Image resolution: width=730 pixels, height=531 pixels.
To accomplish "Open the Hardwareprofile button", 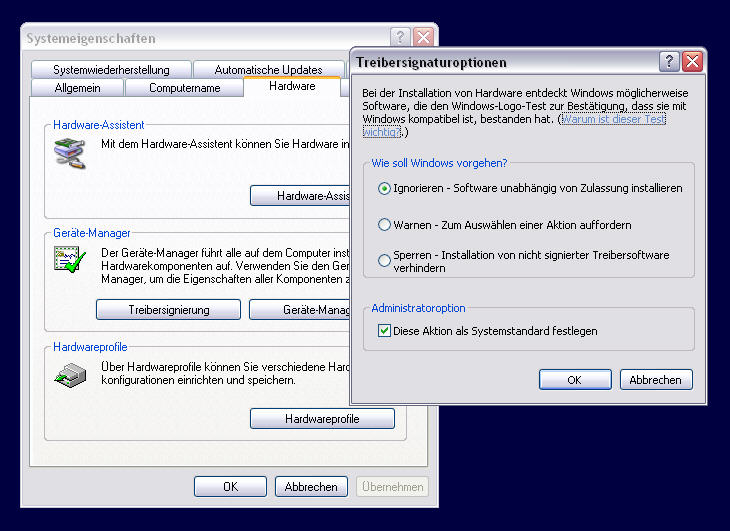I will 322,419.
